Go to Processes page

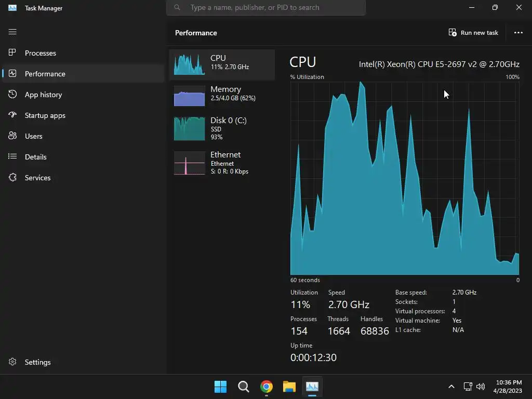coord(41,53)
